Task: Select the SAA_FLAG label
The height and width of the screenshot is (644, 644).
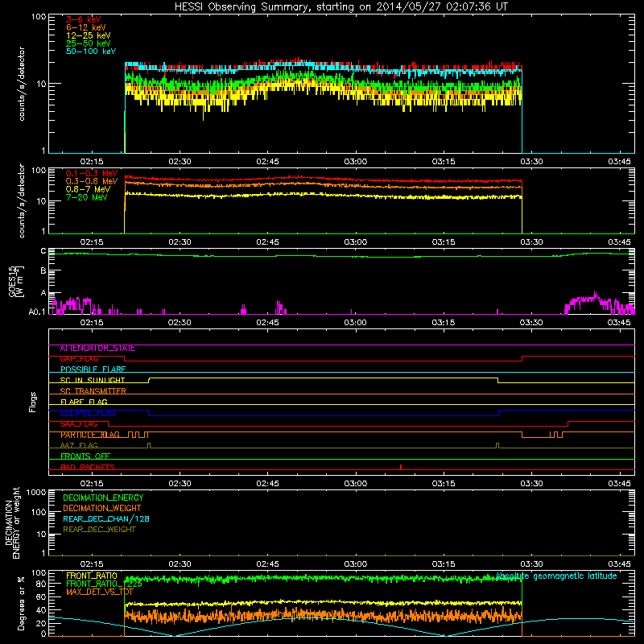Action: [x=79, y=424]
